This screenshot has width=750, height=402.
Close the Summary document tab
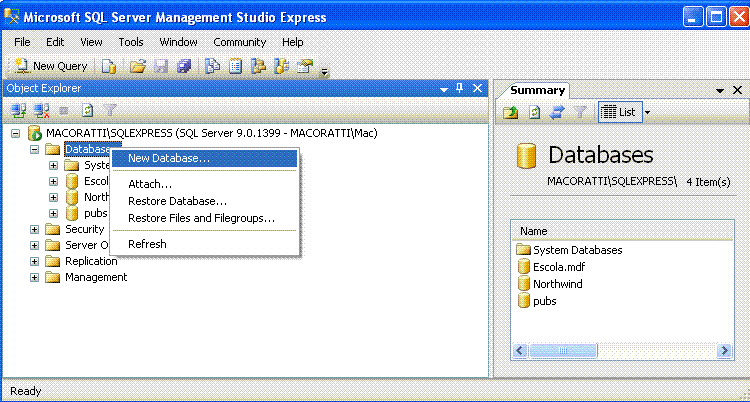tap(737, 90)
